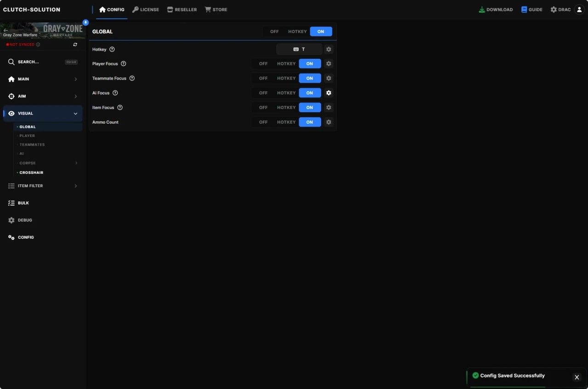Open settings gear for Ai Focus
Viewport: 588px width, 389px height.
coord(328,93)
